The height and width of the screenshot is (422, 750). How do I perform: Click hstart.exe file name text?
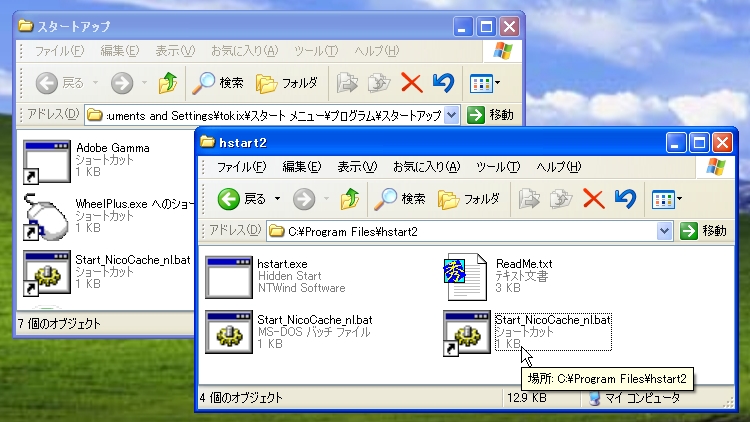click(282, 264)
